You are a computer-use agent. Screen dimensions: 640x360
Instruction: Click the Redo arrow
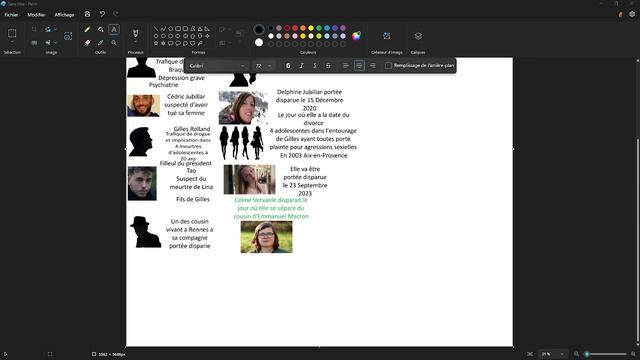pos(116,14)
